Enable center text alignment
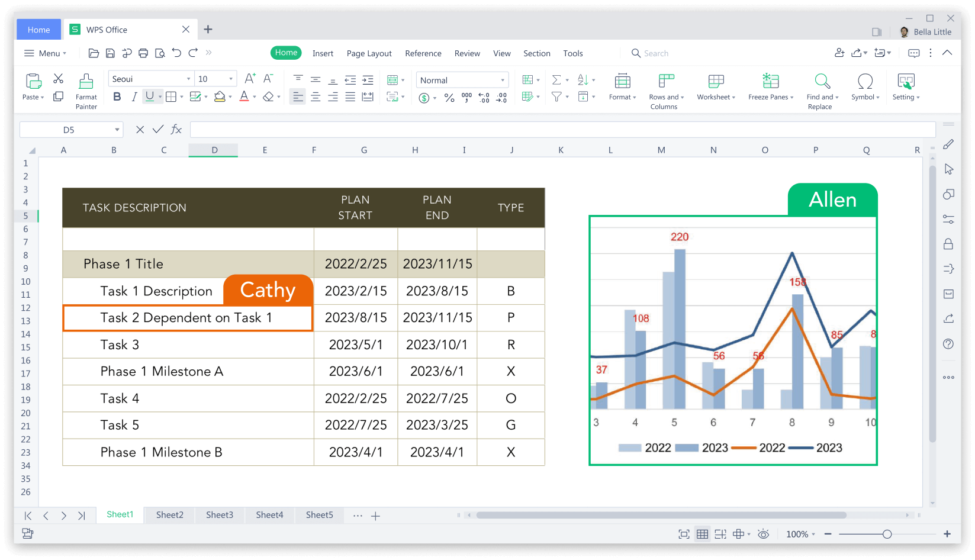The height and width of the screenshot is (560, 975). point(316,96)
